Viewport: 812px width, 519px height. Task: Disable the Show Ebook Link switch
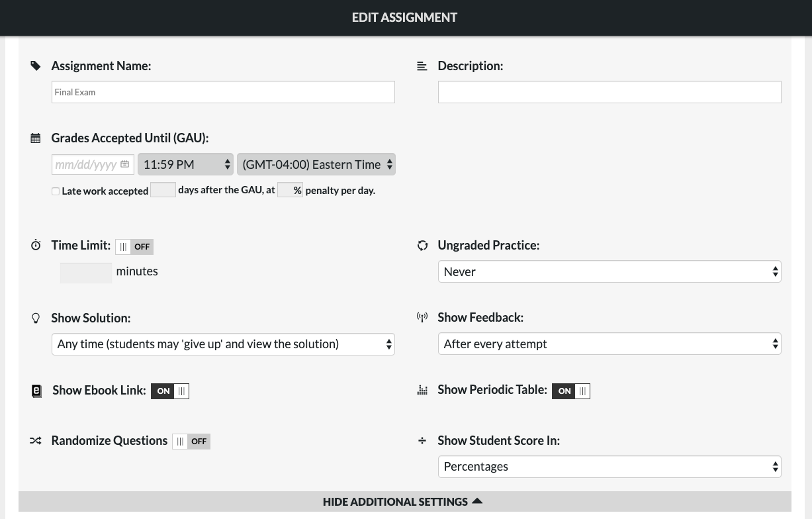(x=170, y=391)
